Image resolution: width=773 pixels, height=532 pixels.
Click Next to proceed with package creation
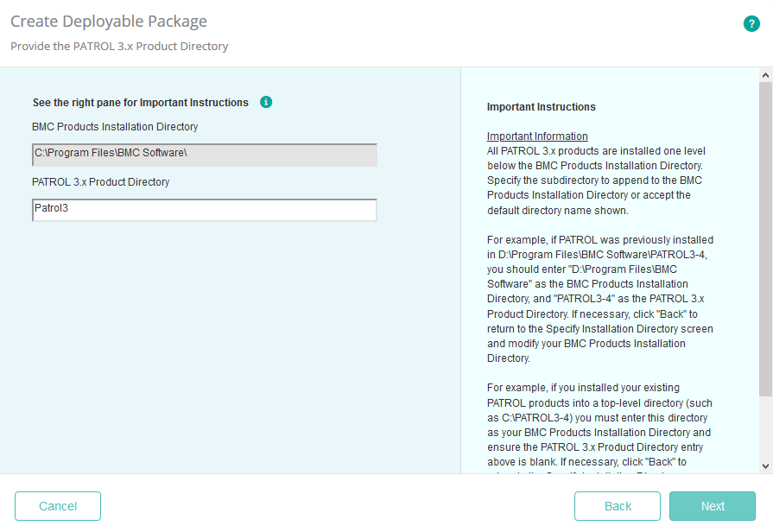pos(712,506)
